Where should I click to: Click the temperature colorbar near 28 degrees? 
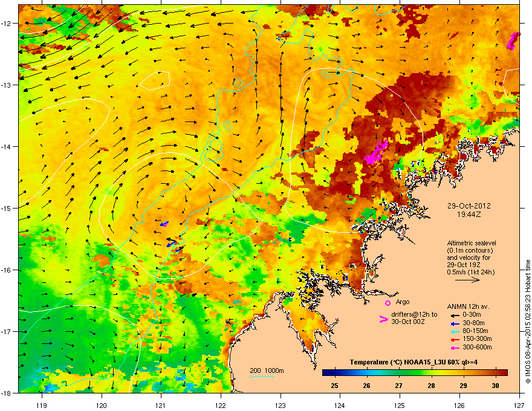(431, 372)
